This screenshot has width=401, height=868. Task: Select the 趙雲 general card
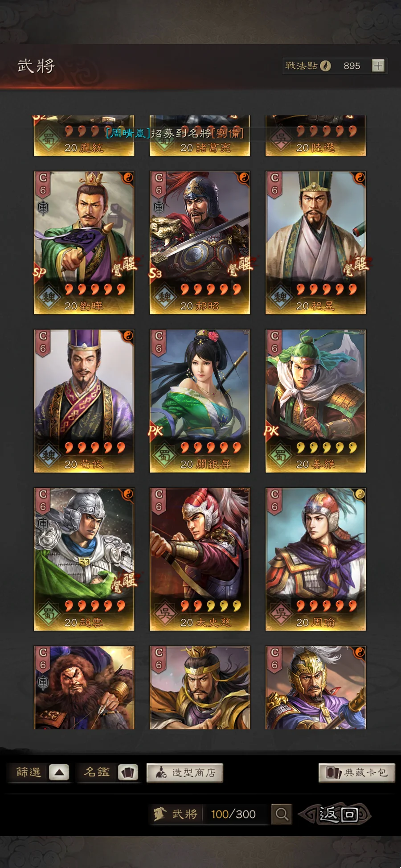[84, 559]
